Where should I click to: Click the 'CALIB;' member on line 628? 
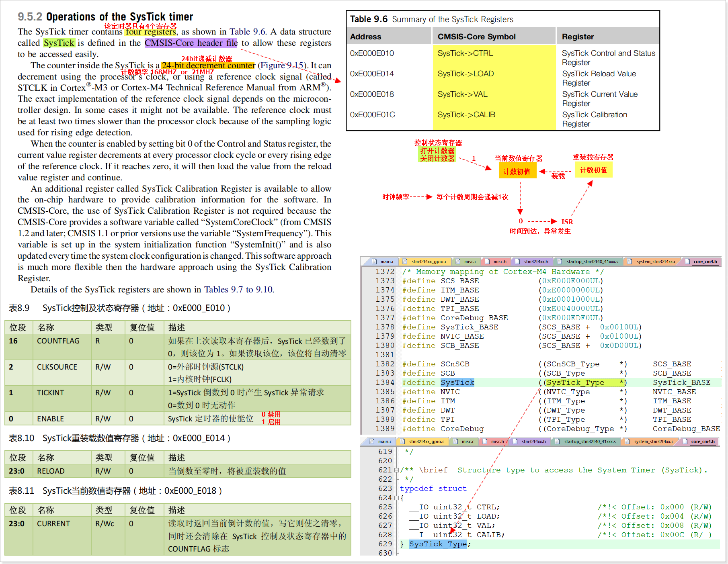[x=490, y=535]
